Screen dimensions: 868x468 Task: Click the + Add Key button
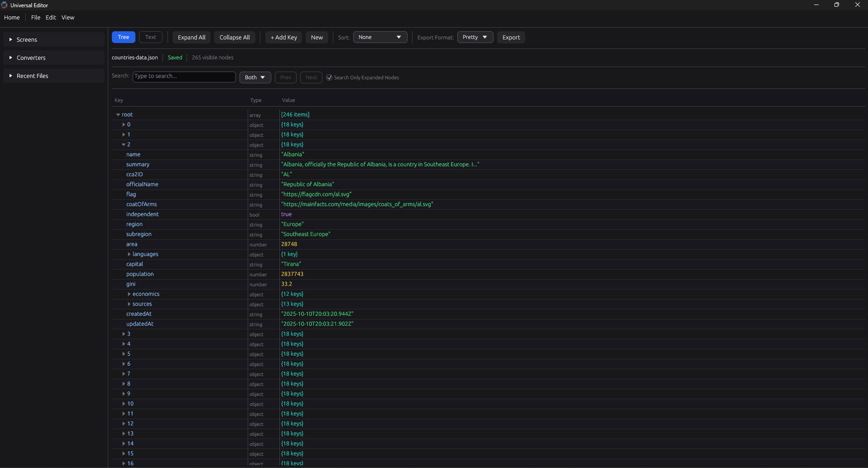pos(283,37)
